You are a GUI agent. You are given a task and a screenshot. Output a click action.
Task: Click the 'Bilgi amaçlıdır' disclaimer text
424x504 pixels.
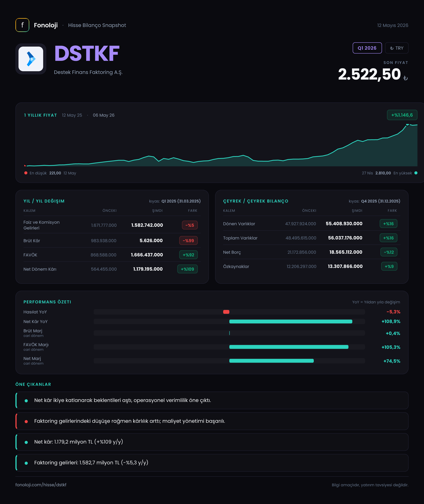pyautogui.click(x=370, y=485)
